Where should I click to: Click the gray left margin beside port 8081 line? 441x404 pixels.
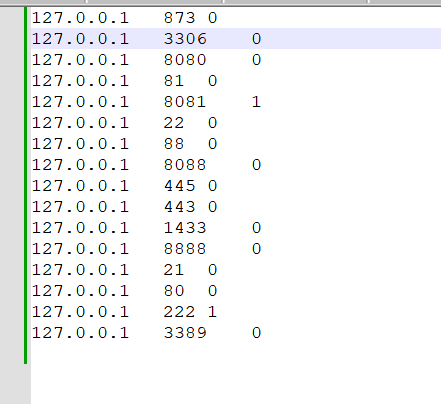(12, 102)
